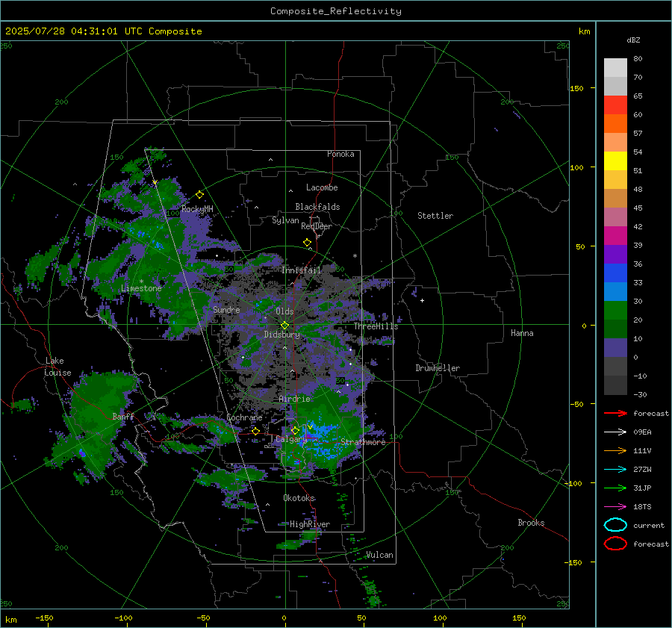The width and height of the screenshot is (672, 628).
Task: Click the yellow diamond marker above Calgary
Action: tap(295, 430)
